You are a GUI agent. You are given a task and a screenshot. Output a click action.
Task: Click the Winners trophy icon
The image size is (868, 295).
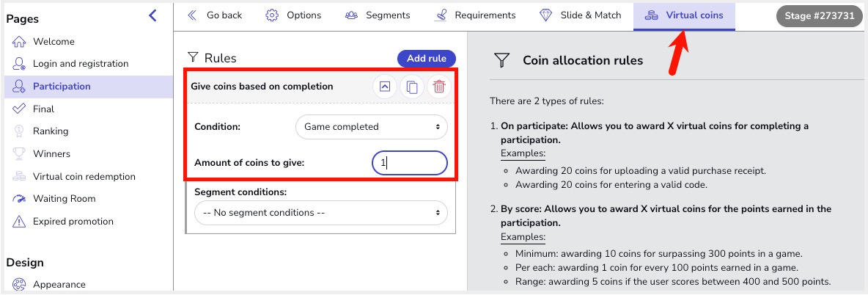click(19, 154)
